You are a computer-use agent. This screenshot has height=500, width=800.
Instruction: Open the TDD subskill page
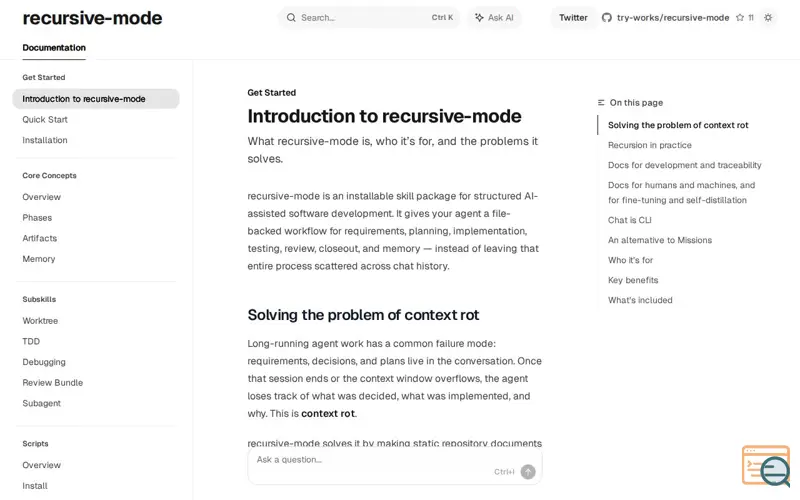(31, 341)
